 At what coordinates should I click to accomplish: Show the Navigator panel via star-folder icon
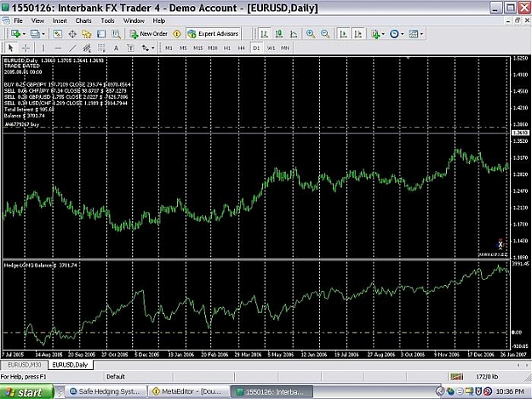87,34
